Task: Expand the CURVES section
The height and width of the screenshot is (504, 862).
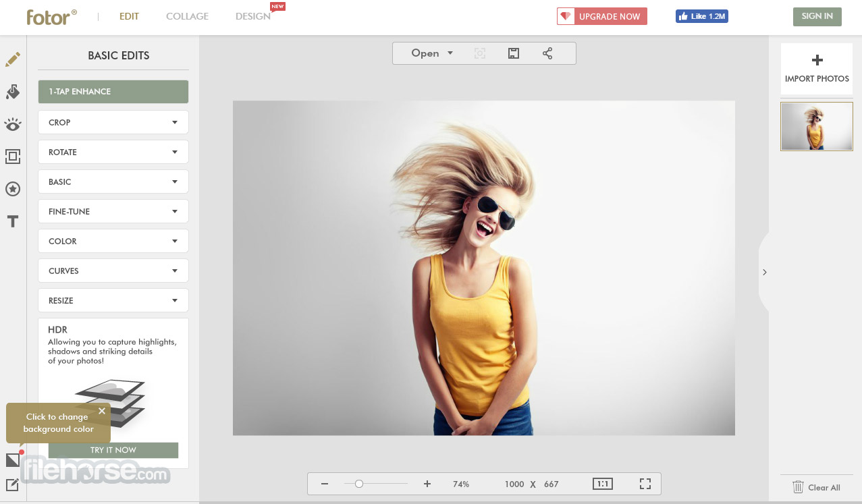Action: [x=113, y=271]
